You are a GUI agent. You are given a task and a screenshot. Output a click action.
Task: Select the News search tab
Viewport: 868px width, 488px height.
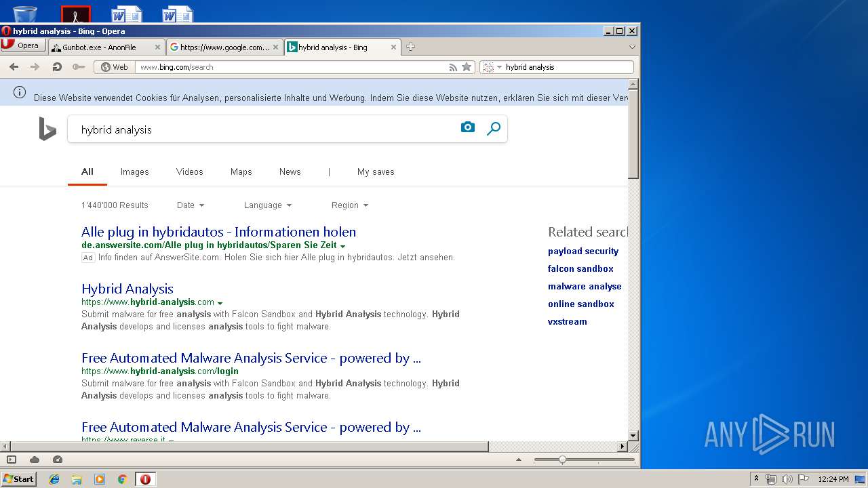290,172
